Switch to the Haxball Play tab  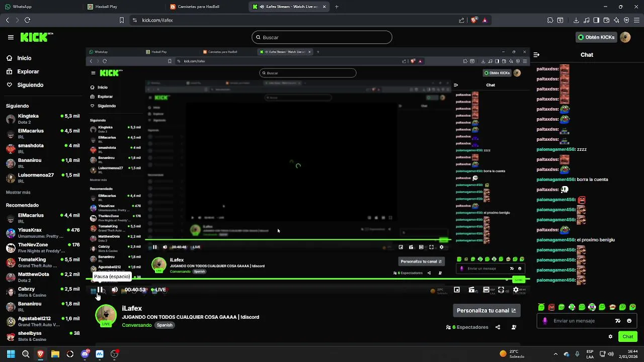123,7
